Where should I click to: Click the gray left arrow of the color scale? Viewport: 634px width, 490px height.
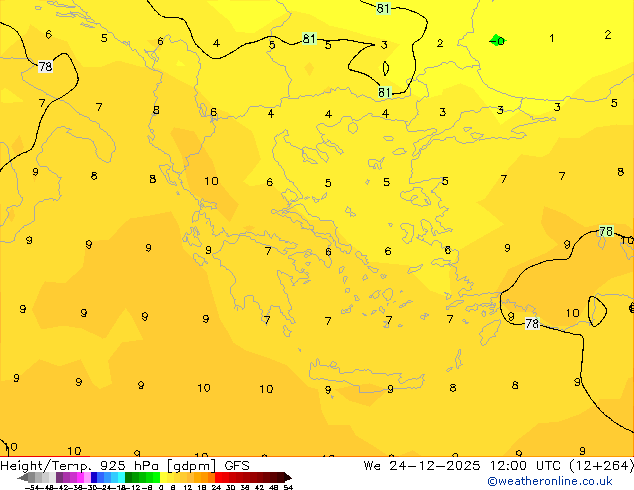[23, 477]
